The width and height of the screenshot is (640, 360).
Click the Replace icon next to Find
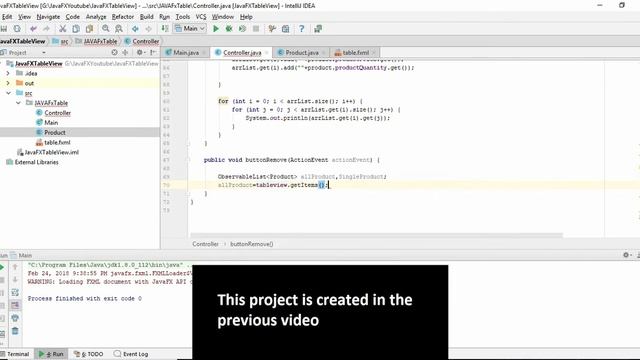(x=119, y=29)
